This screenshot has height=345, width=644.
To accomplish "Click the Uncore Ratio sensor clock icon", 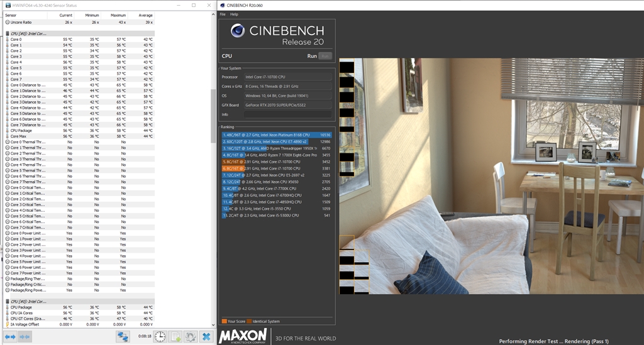I will coord(8,22).
